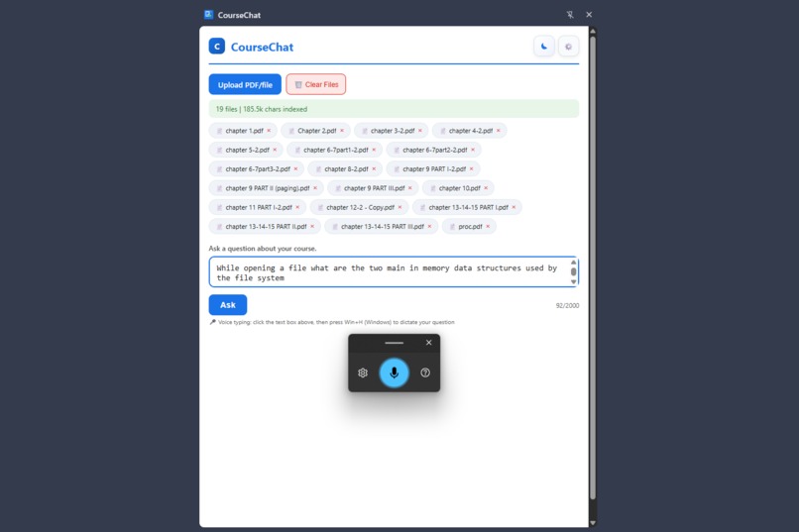Viewport: 799px width, 532px height.
Task: Click the Upload PDF/file button
Action: (x=245, y=84)
